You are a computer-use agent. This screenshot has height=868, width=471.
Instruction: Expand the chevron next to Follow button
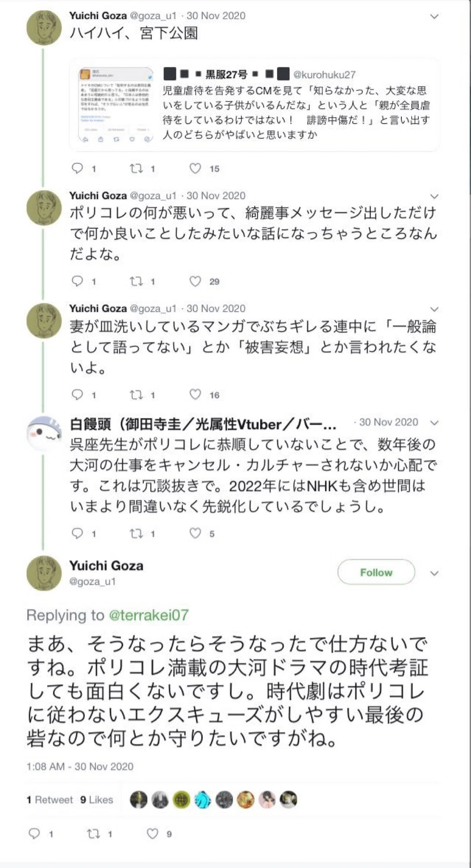coord(435,573)
